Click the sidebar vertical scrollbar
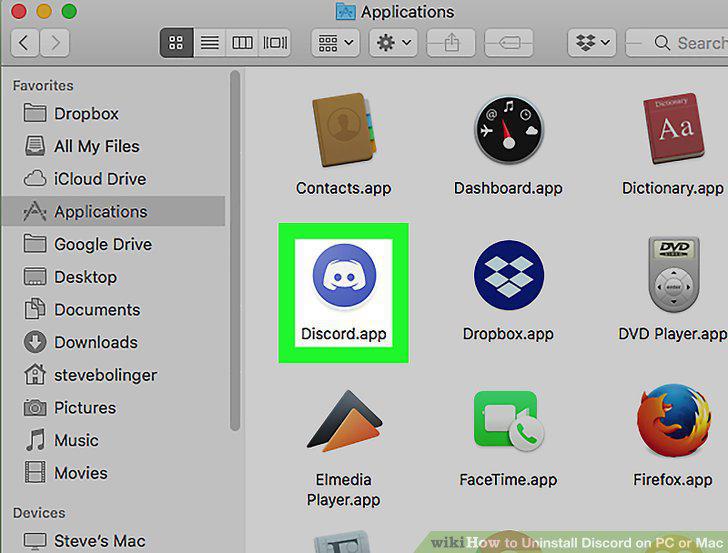 click(x=235, y=251)
